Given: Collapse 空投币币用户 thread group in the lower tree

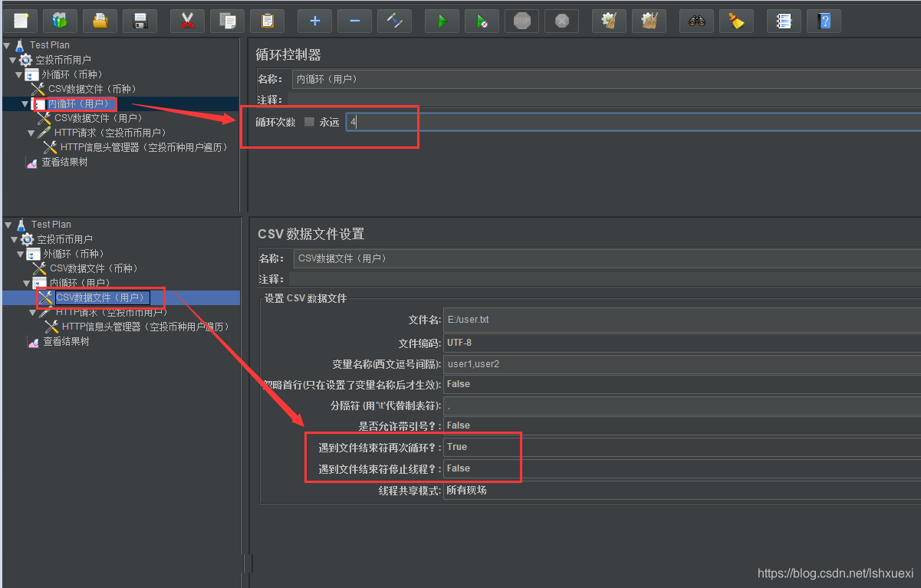Looking at the screenshot, I should point(15,239).
